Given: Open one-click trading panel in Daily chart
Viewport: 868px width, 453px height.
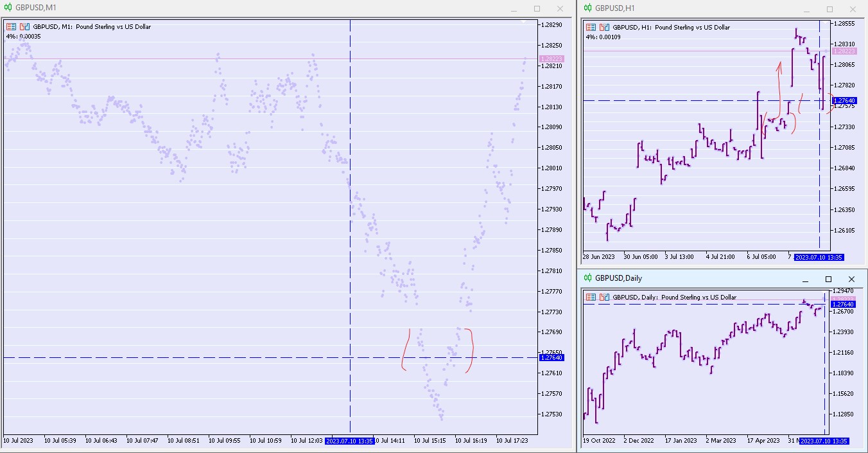Looking at the screenshot, I should pos(591,298).
